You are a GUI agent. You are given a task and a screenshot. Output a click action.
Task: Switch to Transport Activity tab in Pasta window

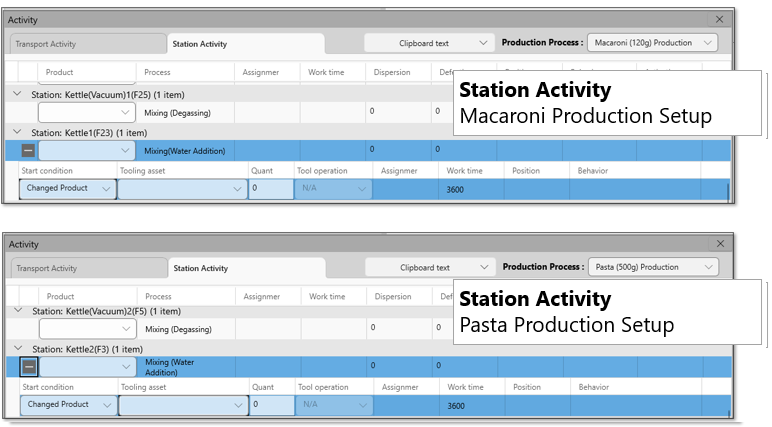coord(86,268)
